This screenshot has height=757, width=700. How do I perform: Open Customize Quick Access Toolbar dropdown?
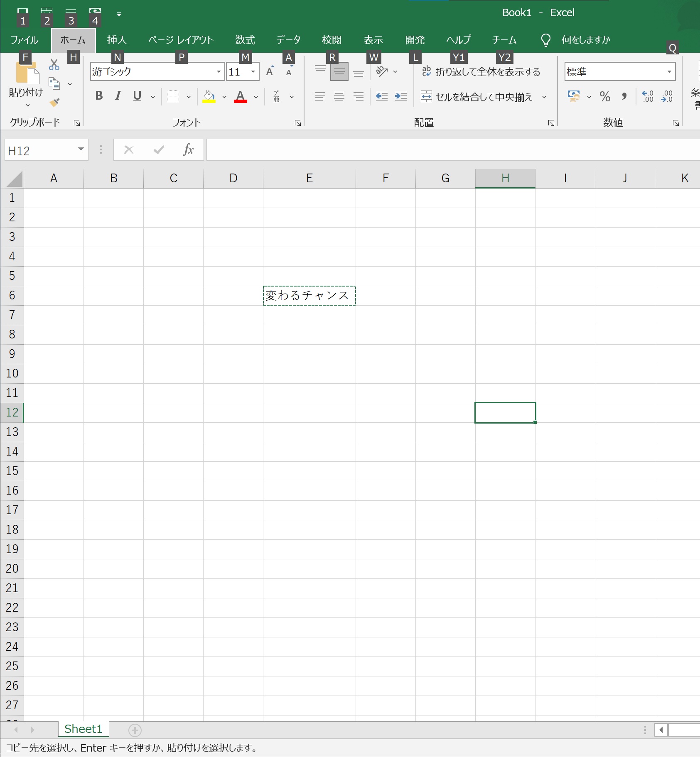[119, 14]
